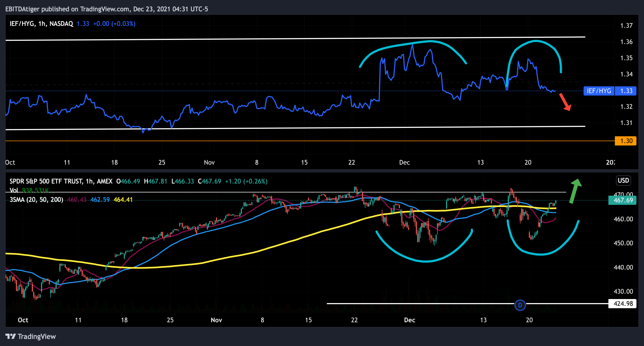The image size is (644, 346).
Task: Click the Dec date label in lower chart
Action: [x=410, y=320]
